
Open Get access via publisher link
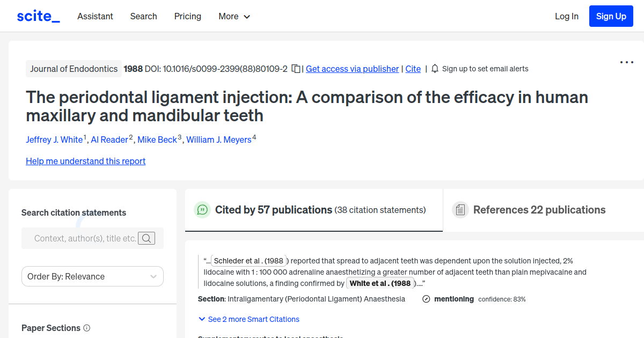point(352,69)
